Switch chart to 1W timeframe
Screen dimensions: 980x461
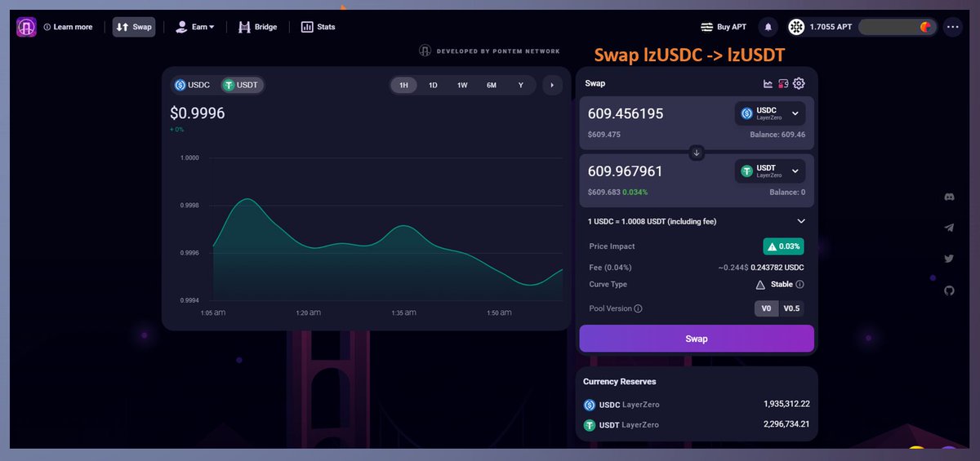tap(462, 85)
